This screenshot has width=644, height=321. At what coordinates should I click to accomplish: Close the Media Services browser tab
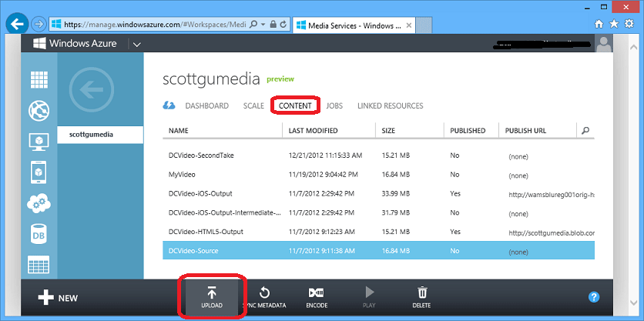click(408, 25)
